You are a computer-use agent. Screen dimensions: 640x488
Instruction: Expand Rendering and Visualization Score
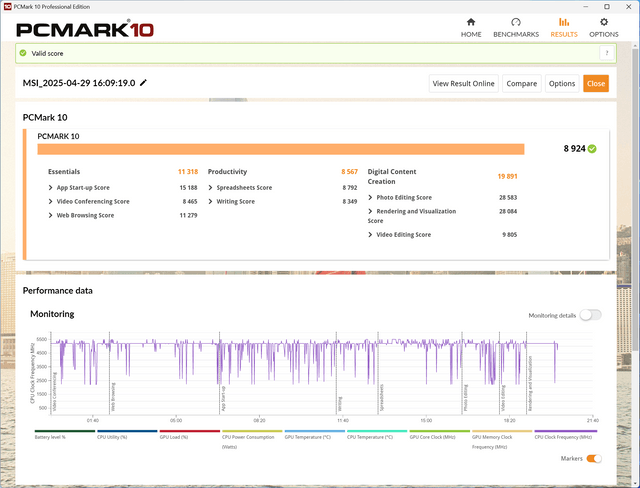click(x=370, y=211)
